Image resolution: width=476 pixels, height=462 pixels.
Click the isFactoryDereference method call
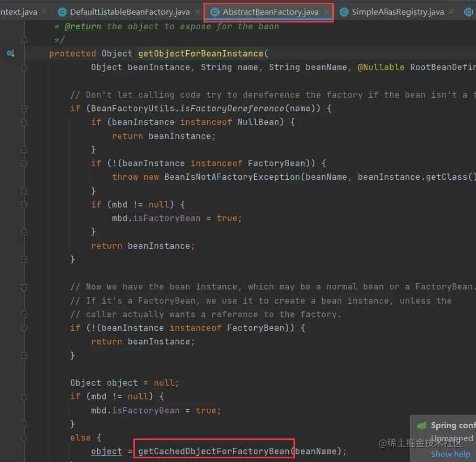click(x=232, y=109)
